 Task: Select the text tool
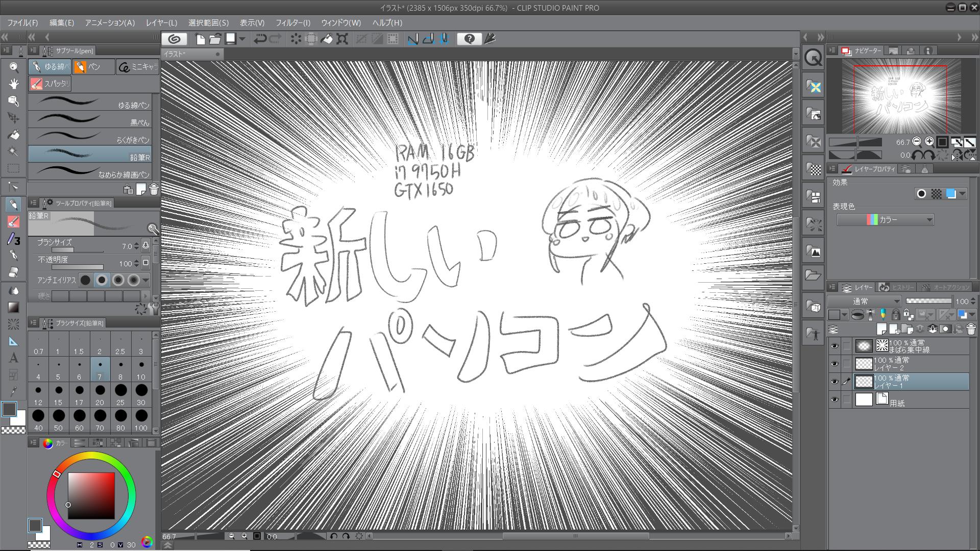coord(14,358)
